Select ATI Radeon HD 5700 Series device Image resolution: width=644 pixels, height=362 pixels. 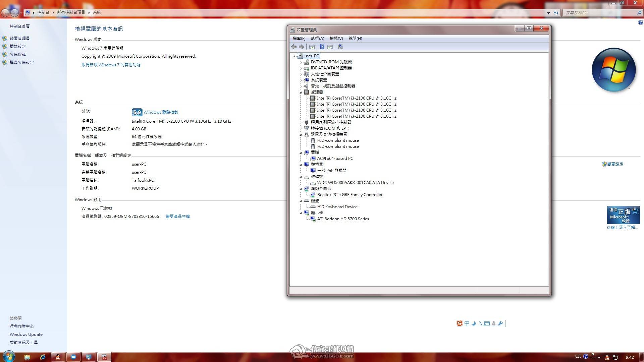343,219
